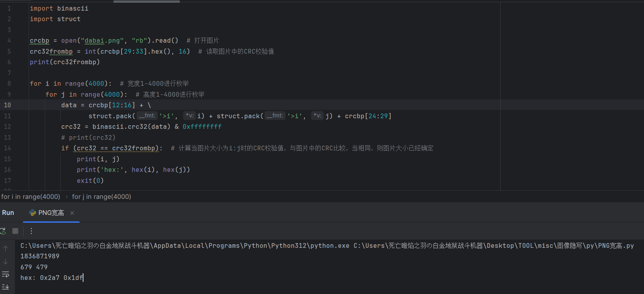Click the 'crc32frombp' variable on line 5
The height and width of the screenshot is (294, 644).
tap(51, 51)
